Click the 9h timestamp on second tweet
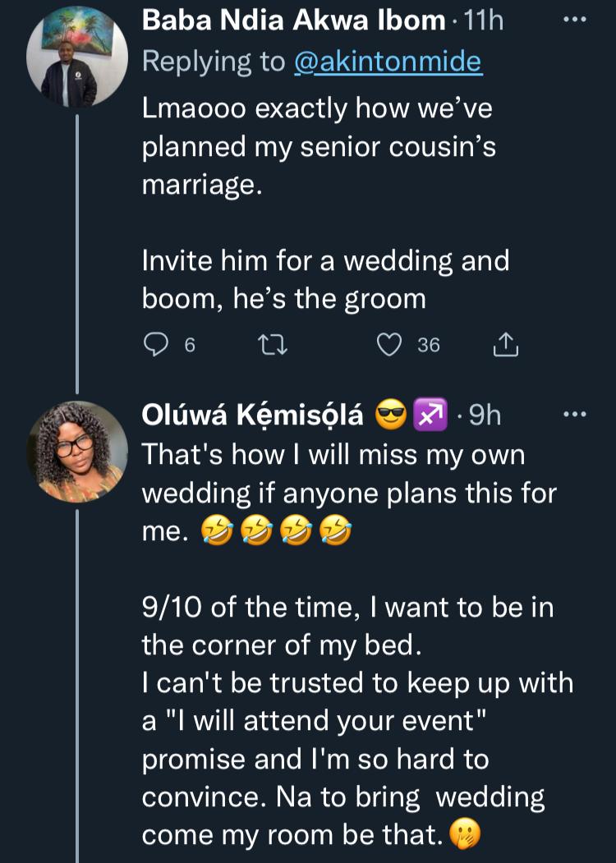Screen dimensions: 616x863 pos(484,416)
